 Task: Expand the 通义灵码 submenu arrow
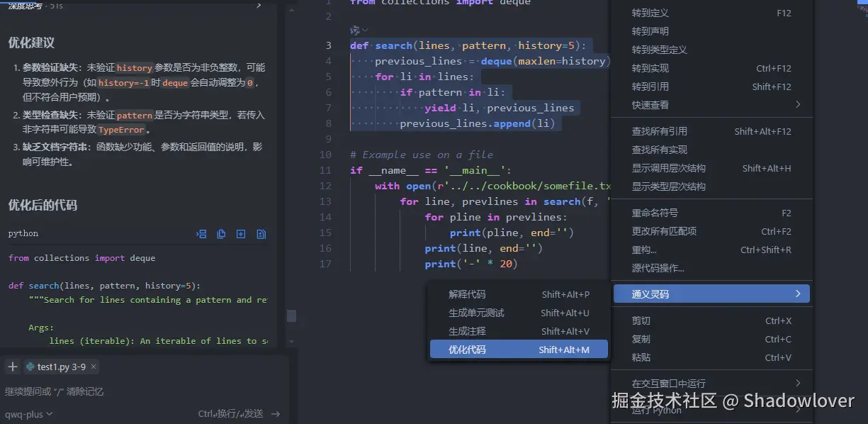coord(799,294)
